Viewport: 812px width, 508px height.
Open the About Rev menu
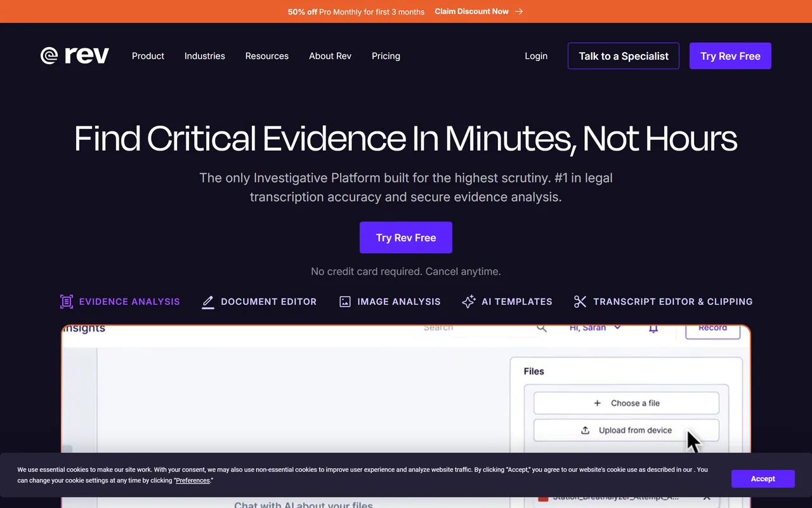click(x=330, y=56)
